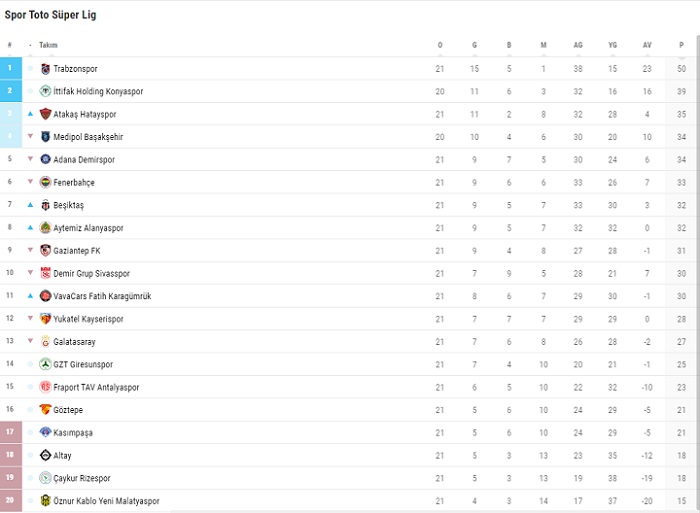Click the Beşiktaş club logo
The height and width of the screenshot is (513, 700).
(45, 205)
